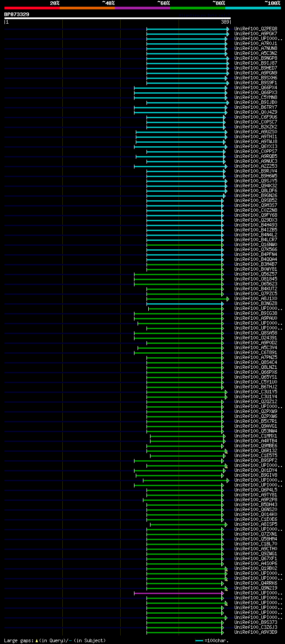285x644 pixels.
Task: Select label UniRef100_A9V3D9
Action: tap(256, 632)
